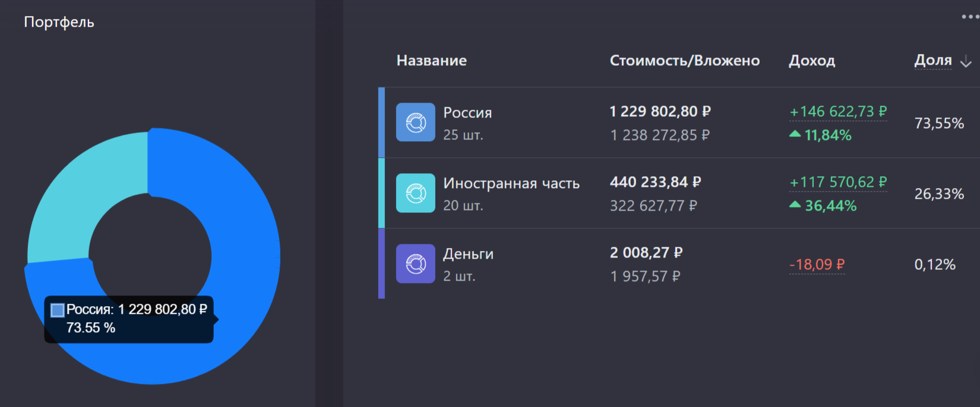Image resolution: width=980 pixels, height=407 pixels.
Task: Sort table by Доля column
Action: coord(932,61)
